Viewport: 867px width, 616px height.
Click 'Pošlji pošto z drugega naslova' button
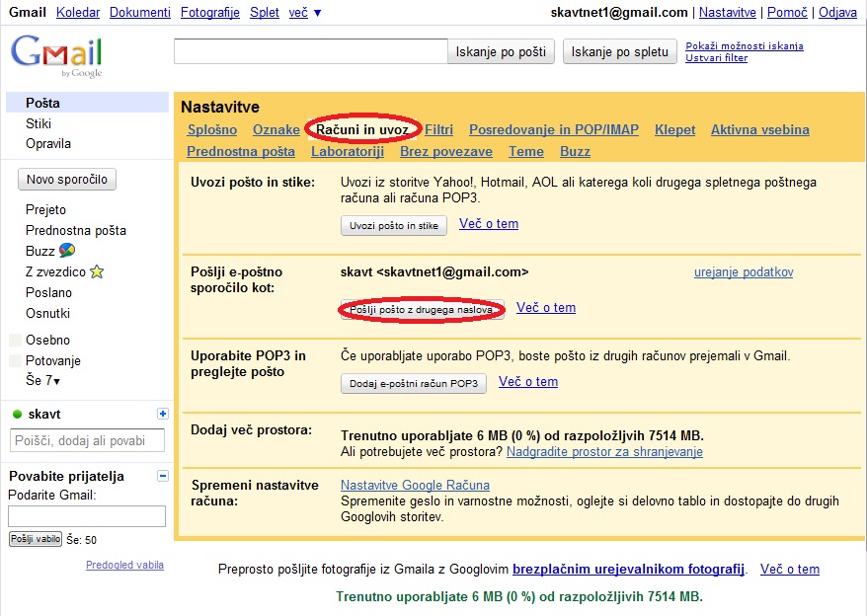point(422,310)
